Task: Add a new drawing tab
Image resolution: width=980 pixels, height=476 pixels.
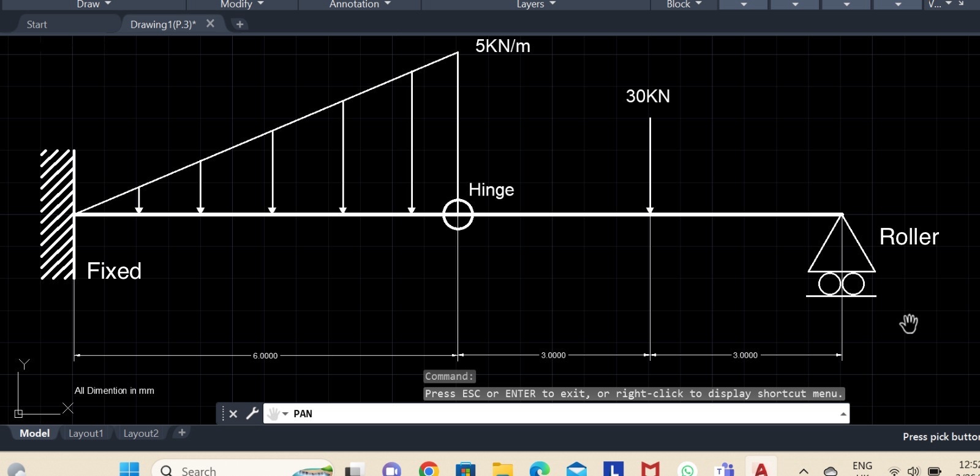Action: (239, 24)
